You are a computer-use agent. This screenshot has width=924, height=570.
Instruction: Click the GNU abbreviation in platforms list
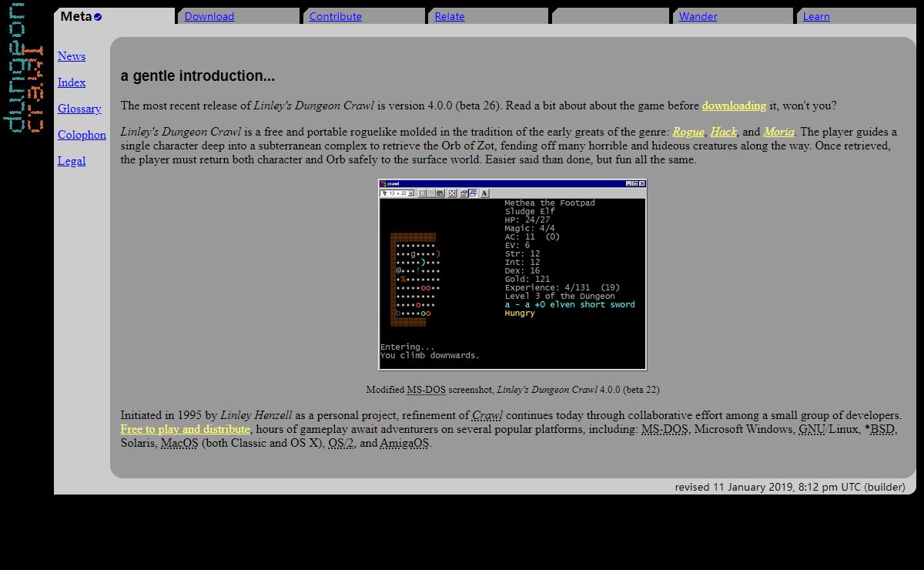tap(812, 429)
